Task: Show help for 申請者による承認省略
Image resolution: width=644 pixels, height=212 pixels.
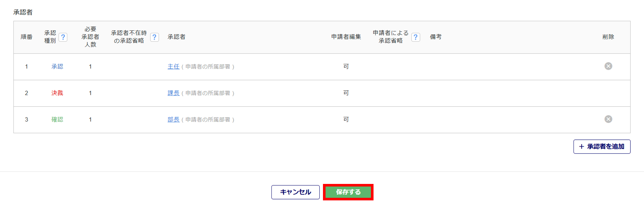Action: click(x=416, y=37)
